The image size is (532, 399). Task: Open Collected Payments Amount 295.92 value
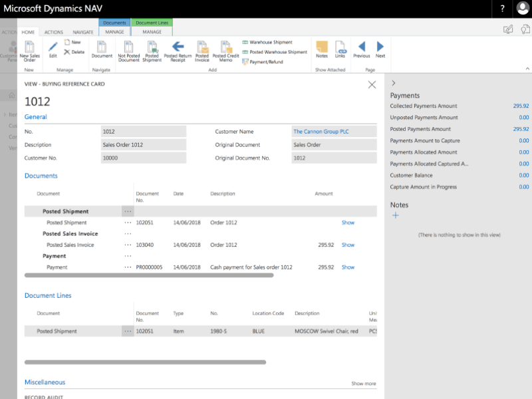tap(521, 106)
